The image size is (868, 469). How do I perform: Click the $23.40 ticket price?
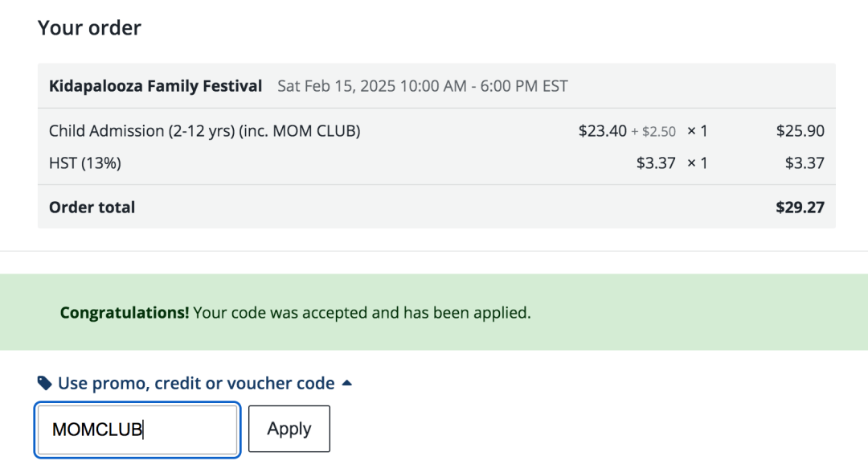tap(602, 131)
